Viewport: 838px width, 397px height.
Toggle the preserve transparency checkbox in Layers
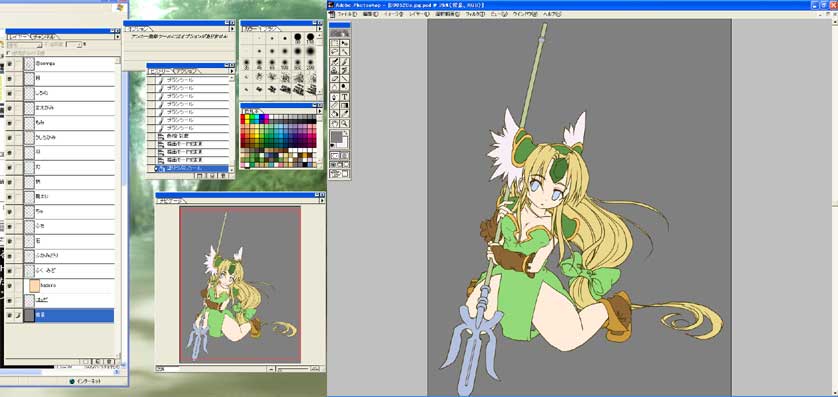click(x=8, y=53)
